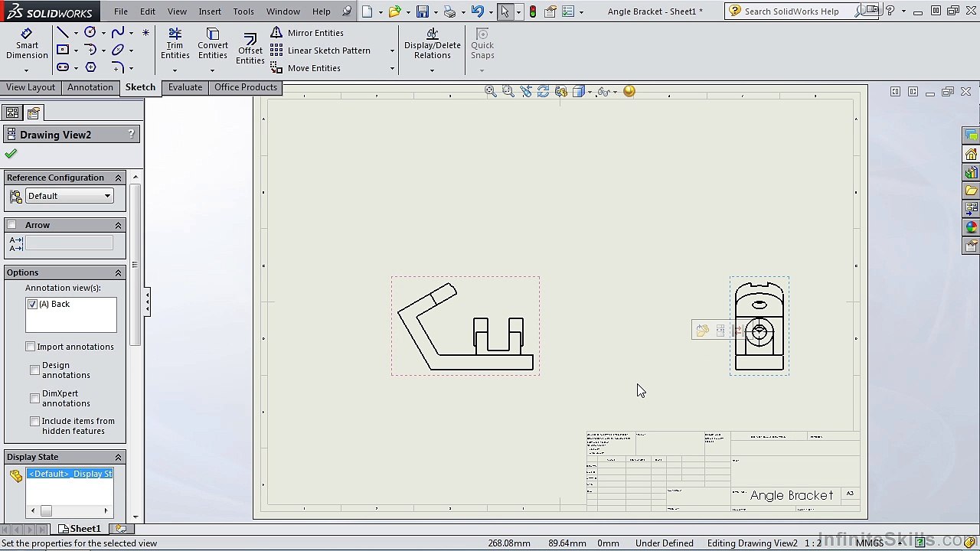Enable DimXpert annotations checkbox
Viewport: 980px width, 551px height.
coord(35,399)
